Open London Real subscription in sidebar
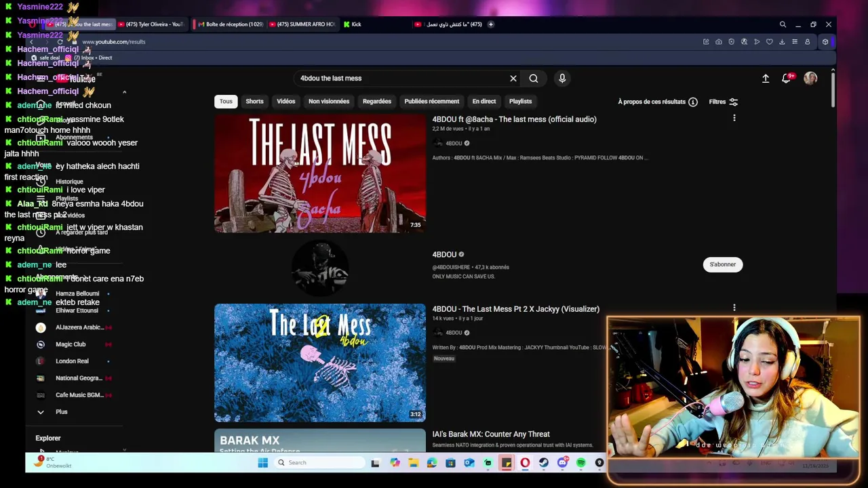The image size is (868, 488). coord(72,361)
